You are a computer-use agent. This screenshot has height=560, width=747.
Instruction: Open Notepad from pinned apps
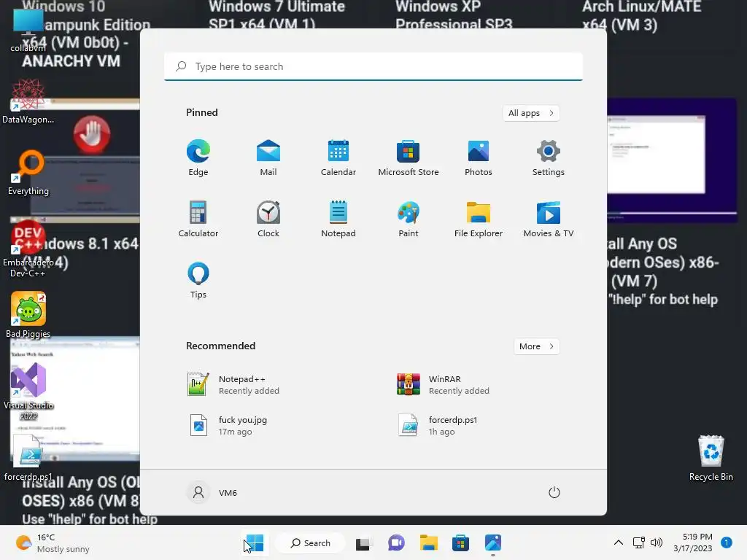pos(338,219)
